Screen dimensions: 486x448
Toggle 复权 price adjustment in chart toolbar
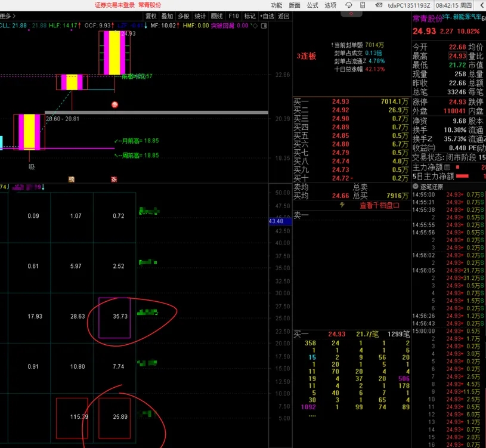(151, 16)
